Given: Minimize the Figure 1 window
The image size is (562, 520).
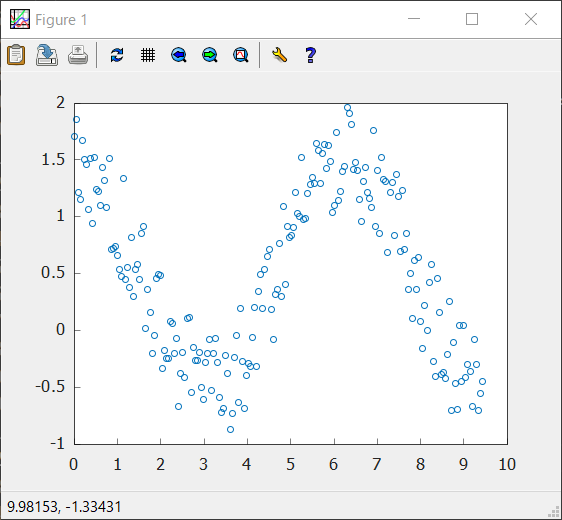Looking at the screenshot, I should pos(414,19).
